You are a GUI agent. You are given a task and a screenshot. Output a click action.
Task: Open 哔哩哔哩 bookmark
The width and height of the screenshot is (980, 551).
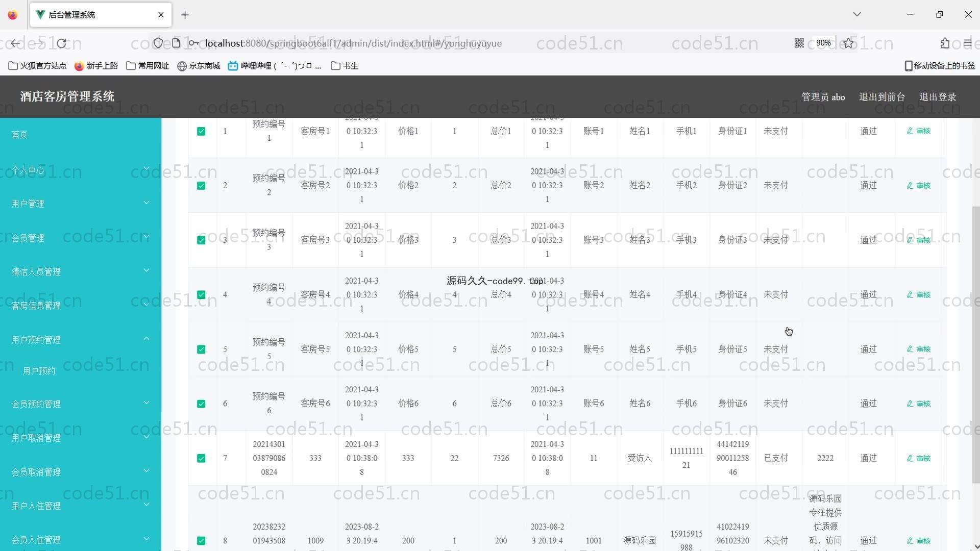[275, 66]
